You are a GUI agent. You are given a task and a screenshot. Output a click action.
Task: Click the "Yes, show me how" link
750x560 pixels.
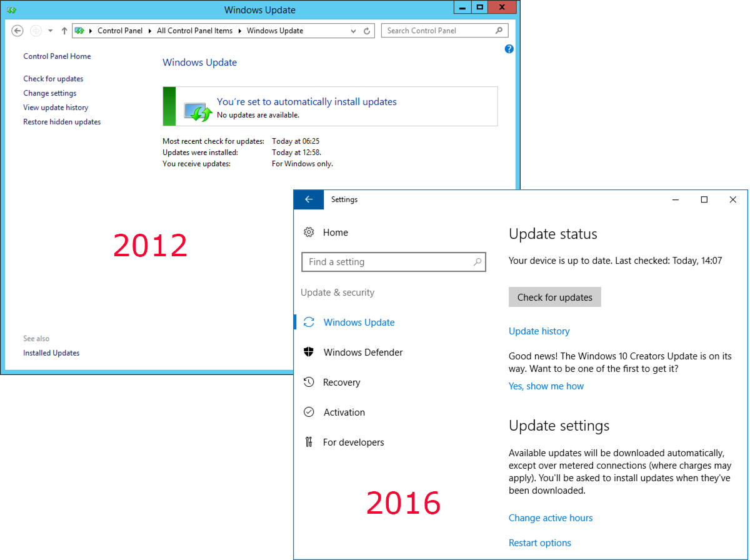click(x=546, y=386)
